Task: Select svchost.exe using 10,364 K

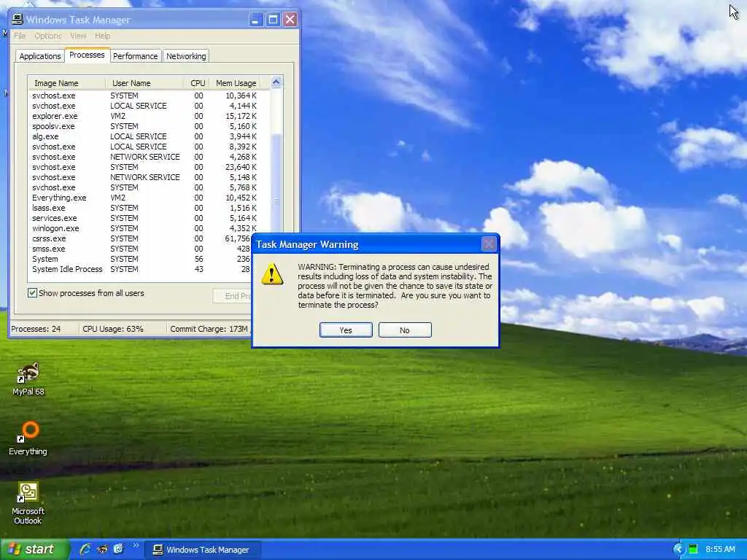Action: coord(144,96)
